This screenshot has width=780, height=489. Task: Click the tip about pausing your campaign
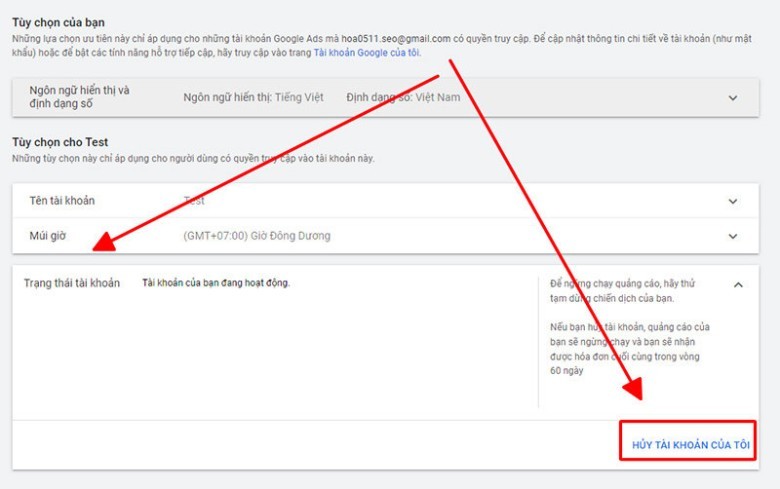point(622,291)
